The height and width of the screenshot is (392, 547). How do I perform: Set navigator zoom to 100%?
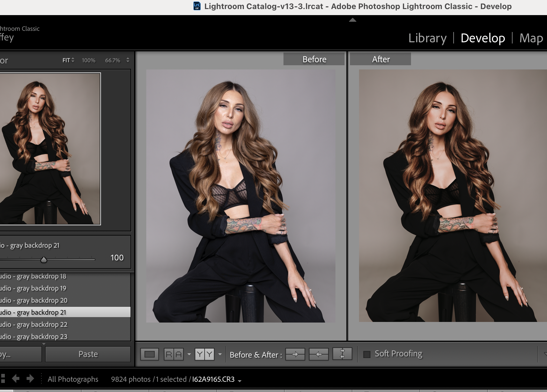(x=89, y=60)
